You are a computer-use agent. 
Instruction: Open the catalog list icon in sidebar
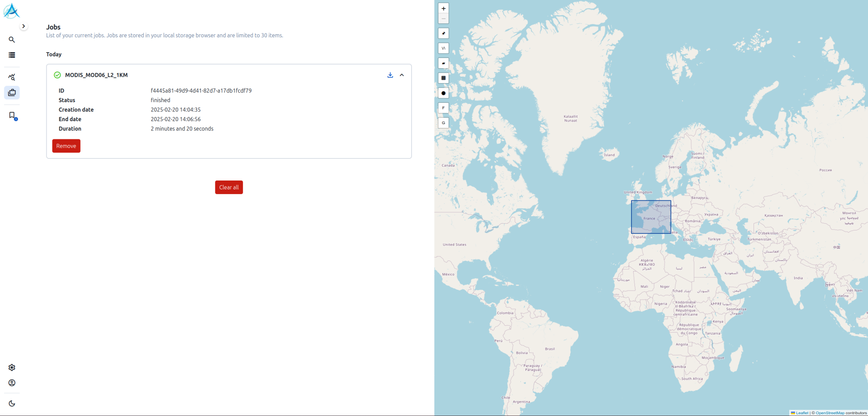[12, 55]
